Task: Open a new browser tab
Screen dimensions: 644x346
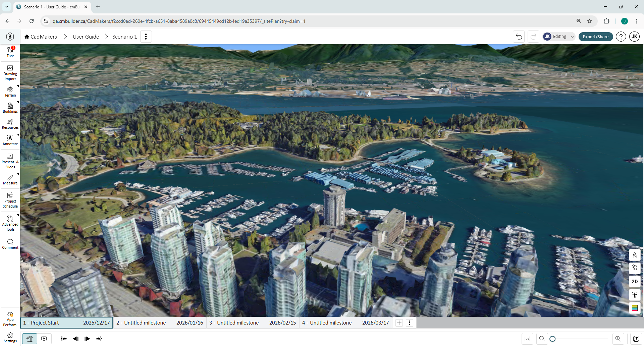Action: pos(98,7)
